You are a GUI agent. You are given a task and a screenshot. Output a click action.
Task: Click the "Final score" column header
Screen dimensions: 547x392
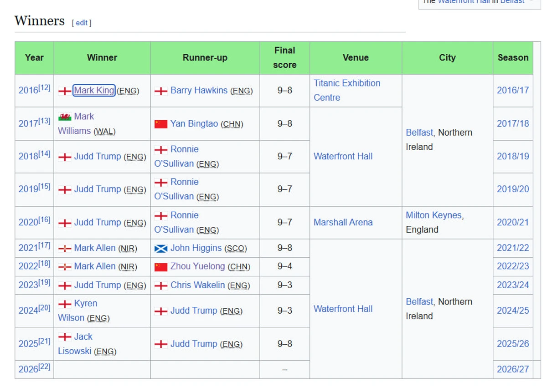[x=285, y=58]
